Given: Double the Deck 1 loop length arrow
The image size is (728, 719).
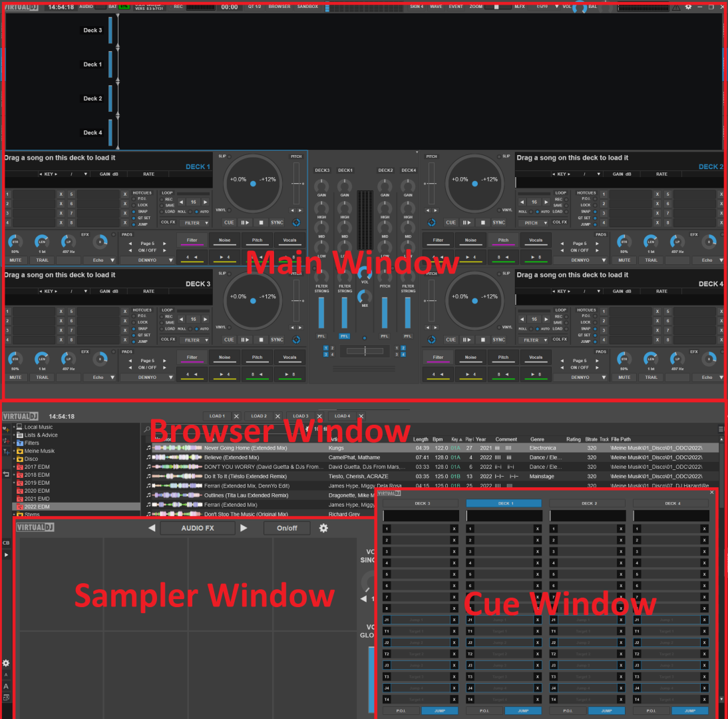Looking at the screenshot, I should point(205,202).
